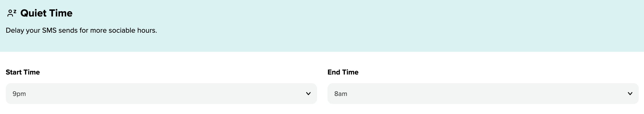The height and width of the screenshot is (114, 644).
Task: Click the 9pm value in Start Time
Action: pyautogui.click(x=19, y=94)
